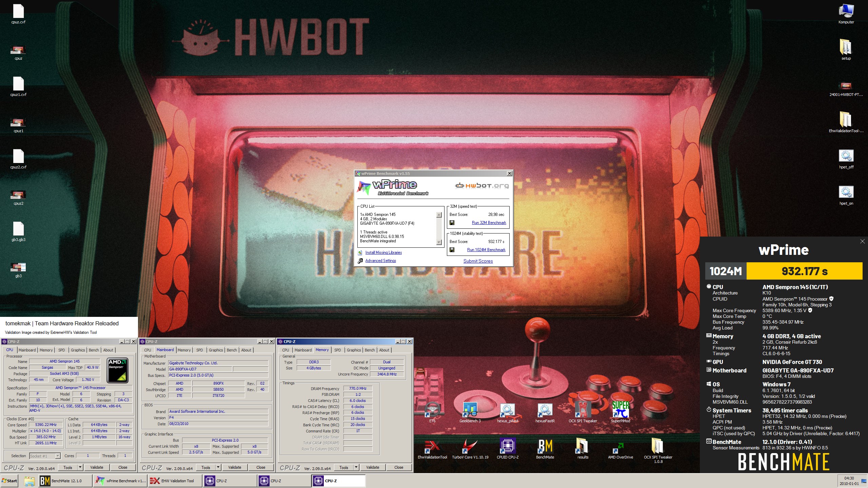Viewport: 868px width, 488px height.
Task: Open the setup folder on desktop
Action: click(x=846, y=49)
